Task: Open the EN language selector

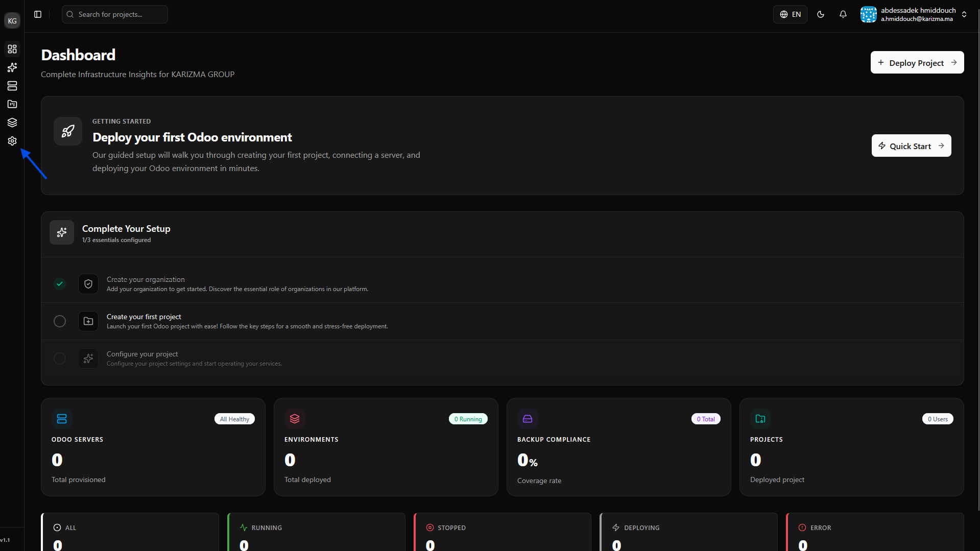Action: click(x=790, y=14)
